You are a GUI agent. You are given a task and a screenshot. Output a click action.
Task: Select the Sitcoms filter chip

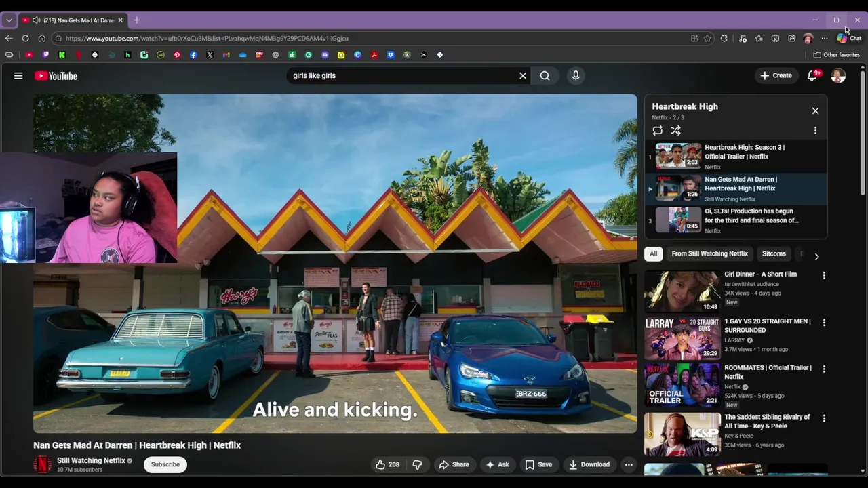click(x=774, y=253)
